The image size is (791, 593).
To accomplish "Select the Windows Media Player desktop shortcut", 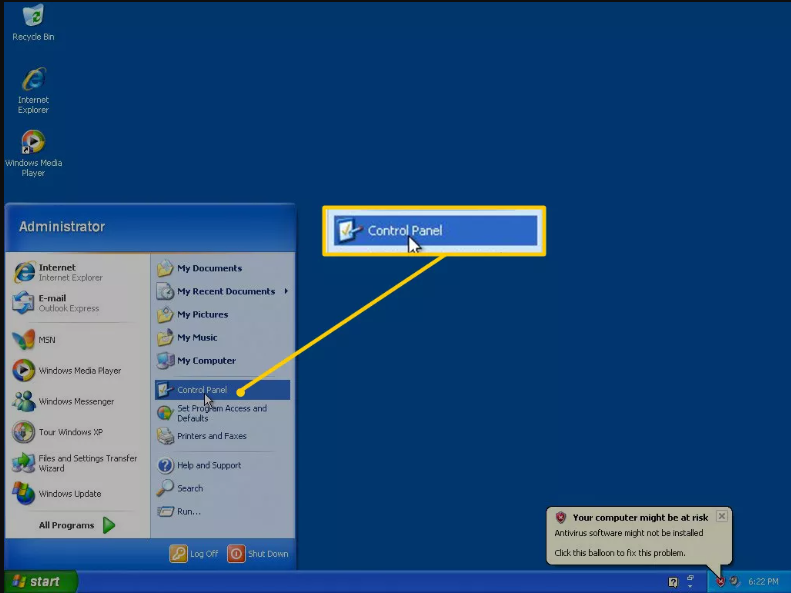I will coord(33,153).
